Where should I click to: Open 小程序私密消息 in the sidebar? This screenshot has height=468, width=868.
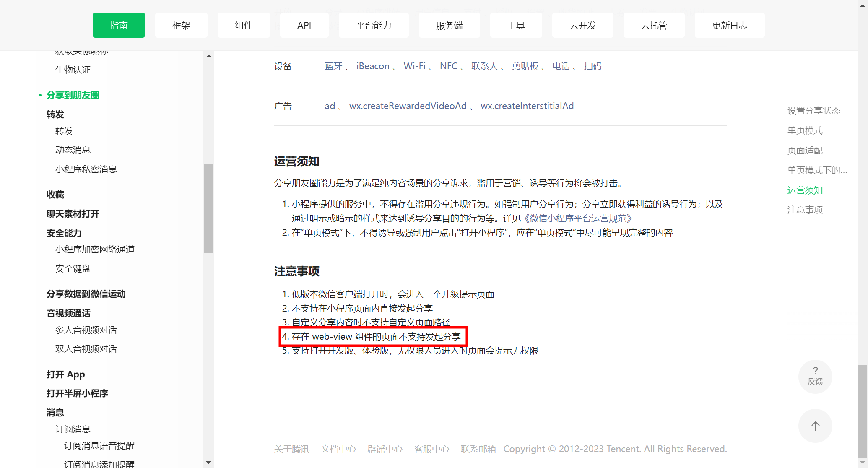tap(86, 169)
